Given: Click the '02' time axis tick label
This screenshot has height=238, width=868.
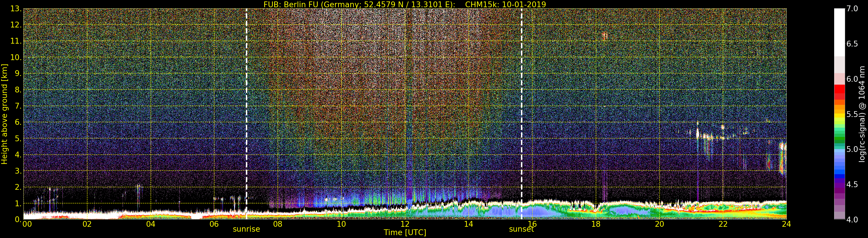Looking at the screenshot, I should coord(87,224).
